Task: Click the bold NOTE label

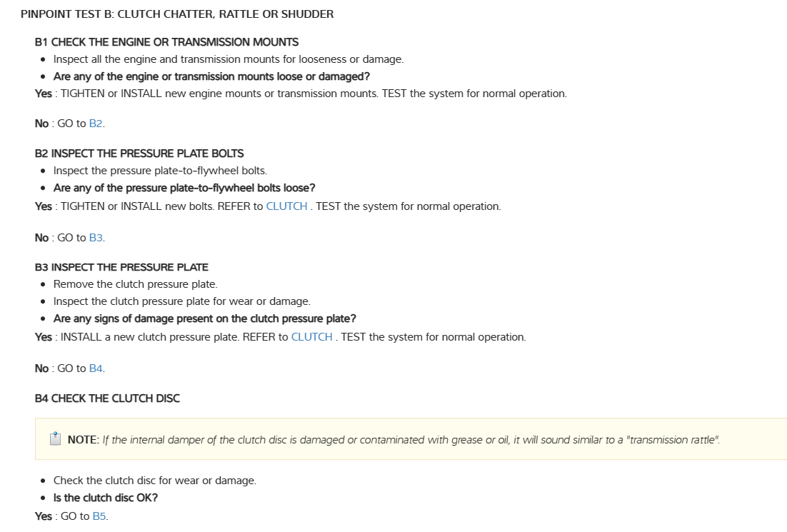Action: [83, 440]
